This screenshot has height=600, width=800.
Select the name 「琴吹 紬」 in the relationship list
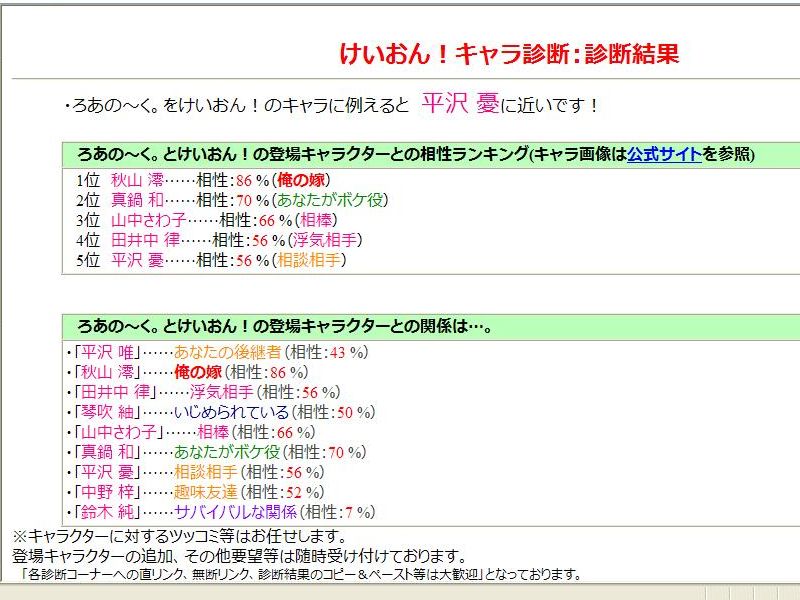(107, 412)
